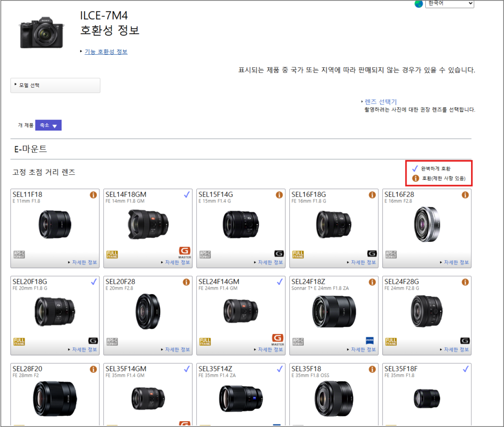Viewport: 504px width, 427px height.
Task: Click the checkmark icon on SEL20F18G card
Action: [94, 282]
